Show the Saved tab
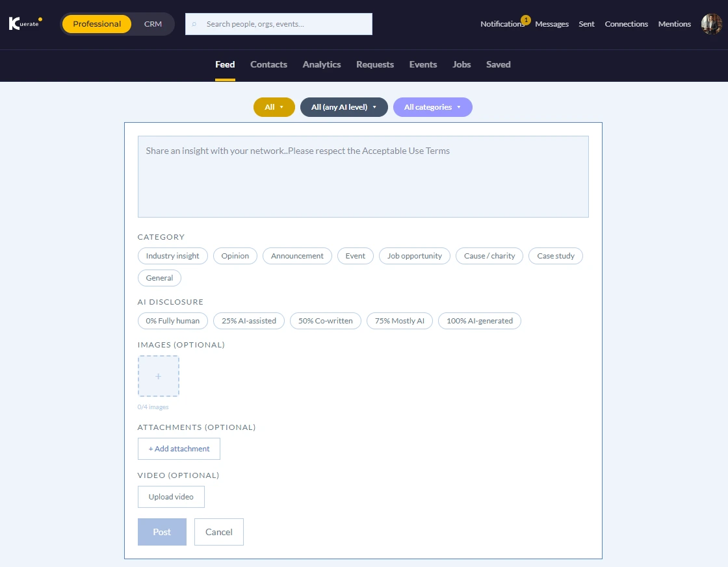Image resolution: width=728 pixels, height=567 pixels. coord(498,64)
